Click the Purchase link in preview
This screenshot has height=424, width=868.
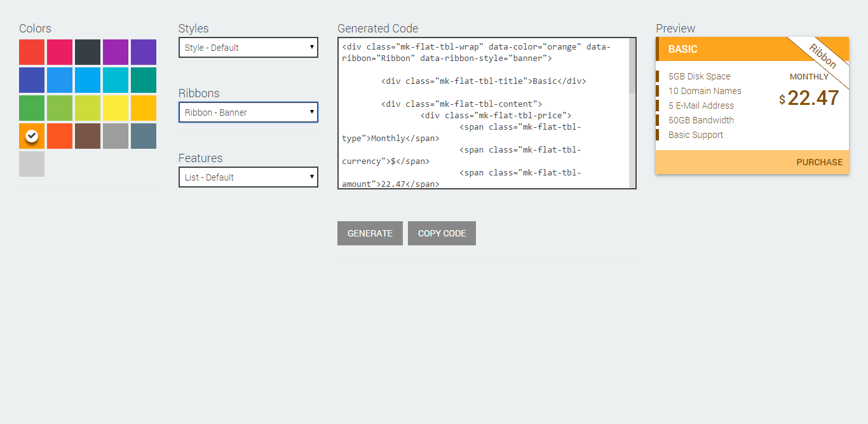coord(819,162)
